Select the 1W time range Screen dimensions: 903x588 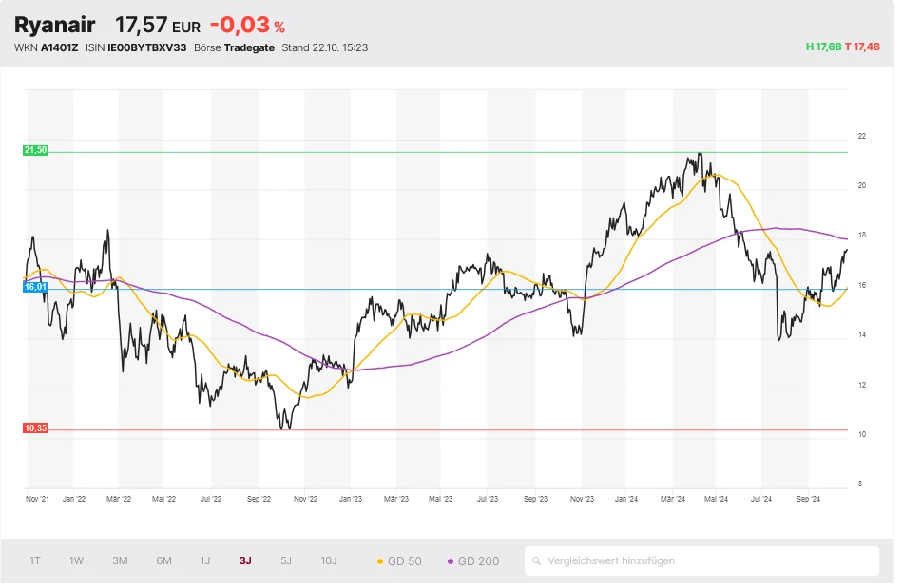point(76,560)
